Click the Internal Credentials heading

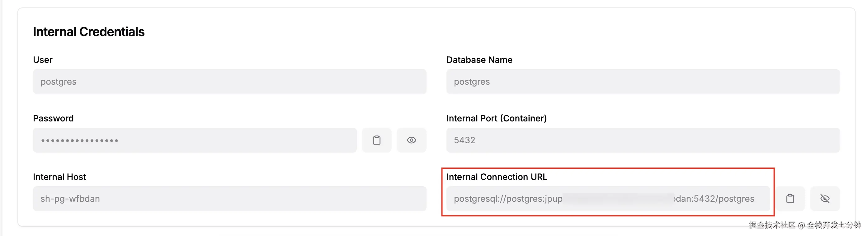click(89, 32)
